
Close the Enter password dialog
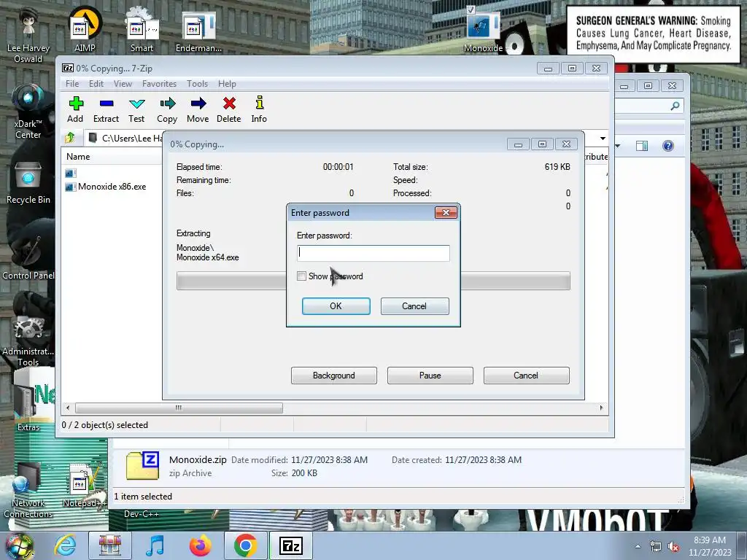coord(446,212)
